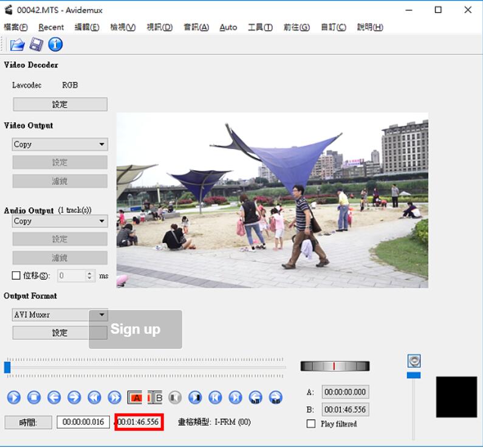Open the Auto menu
This screenshot has height=448, width=483.
[x=228, y=27]
